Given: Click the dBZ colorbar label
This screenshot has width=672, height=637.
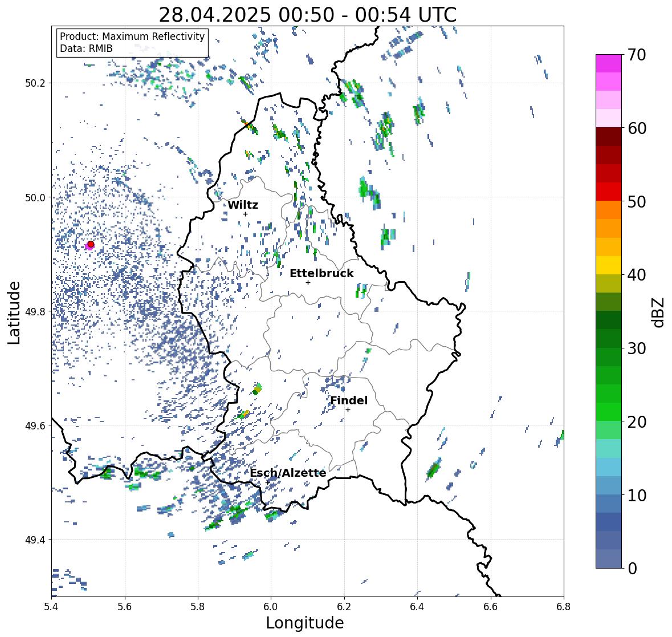Looking at the screenshot, I should coord(659,313).
